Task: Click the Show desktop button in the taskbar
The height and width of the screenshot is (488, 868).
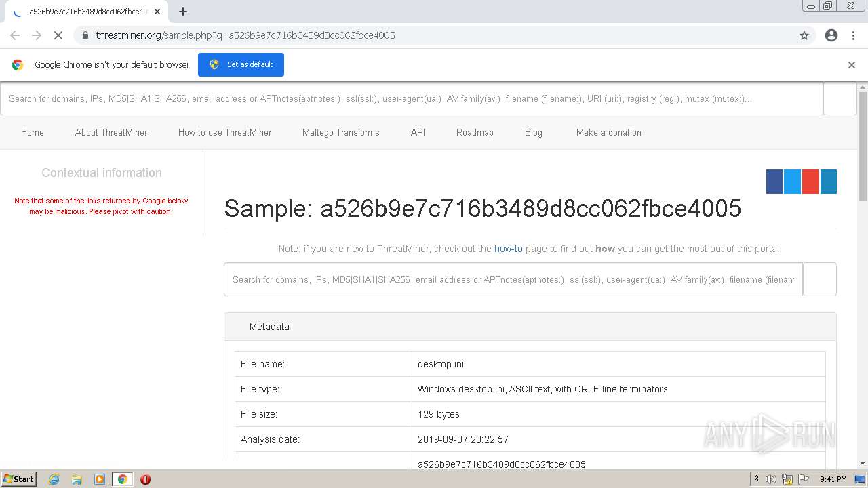Action: pyautogui.click(x=861, y=479)
